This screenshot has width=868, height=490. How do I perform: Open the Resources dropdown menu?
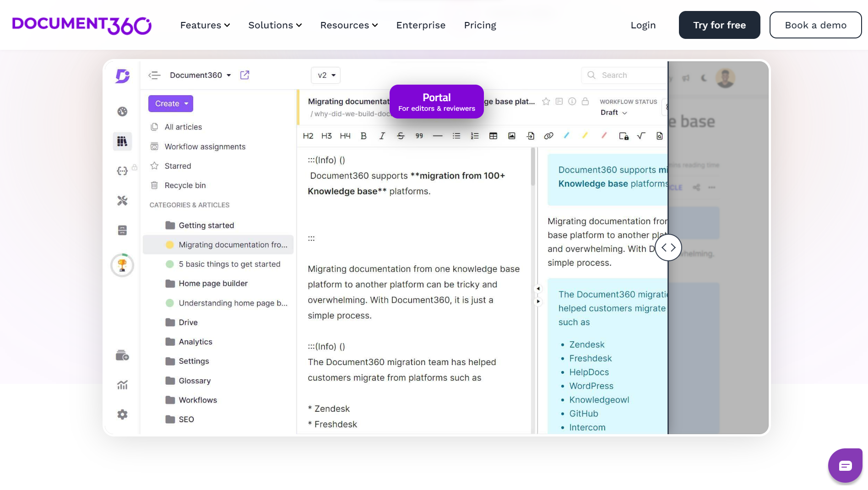point(349,25)
